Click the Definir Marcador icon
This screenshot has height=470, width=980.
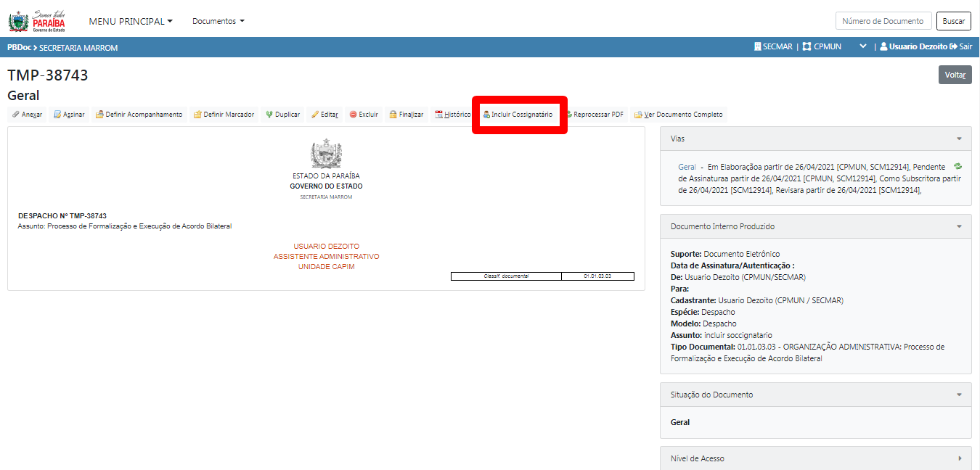pos(197,115)
